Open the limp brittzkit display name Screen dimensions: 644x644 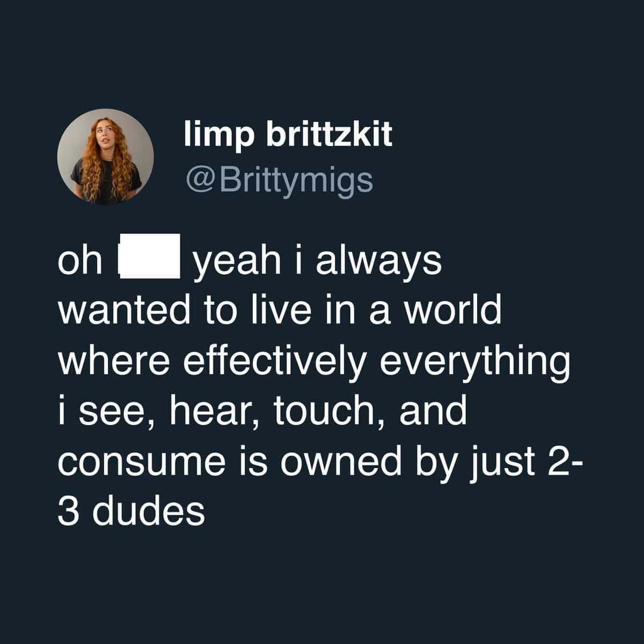click(288, 134)
